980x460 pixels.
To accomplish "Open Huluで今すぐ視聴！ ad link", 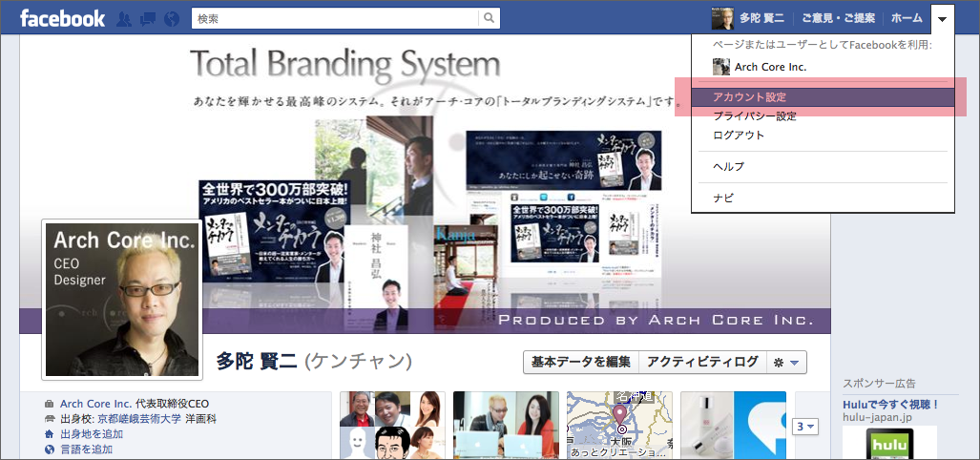I will (x=891, y=405).
